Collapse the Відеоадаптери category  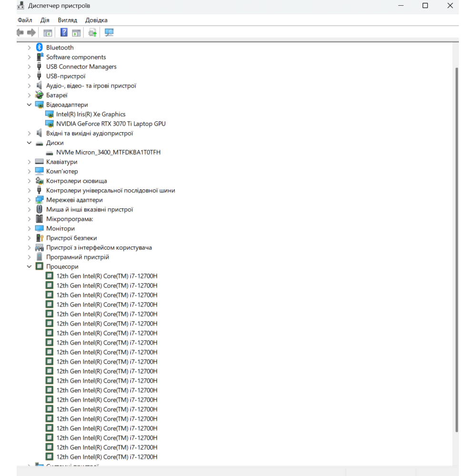(x=29, y=105)
